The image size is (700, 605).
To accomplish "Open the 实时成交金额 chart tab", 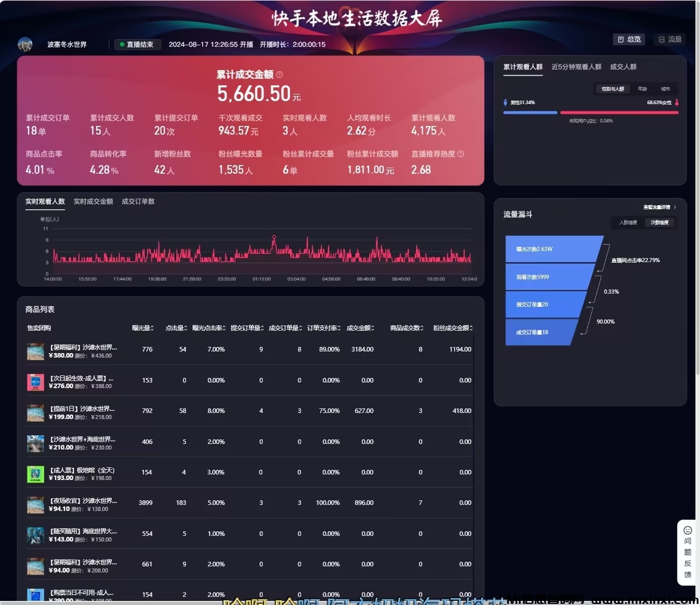I will click(x=93, y=202).
